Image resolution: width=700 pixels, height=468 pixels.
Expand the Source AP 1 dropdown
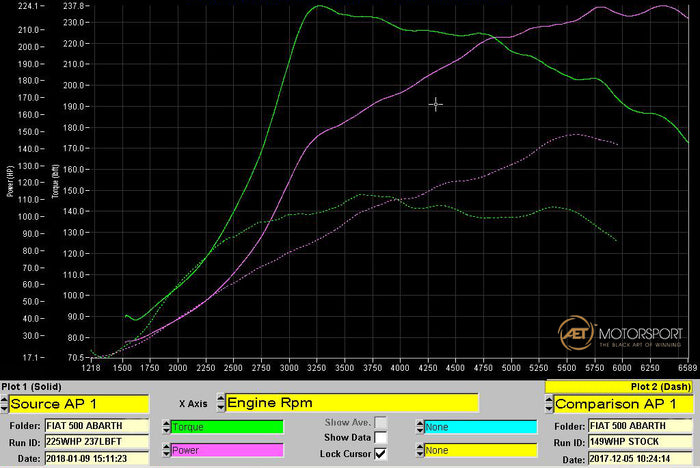tap(80, 403)
